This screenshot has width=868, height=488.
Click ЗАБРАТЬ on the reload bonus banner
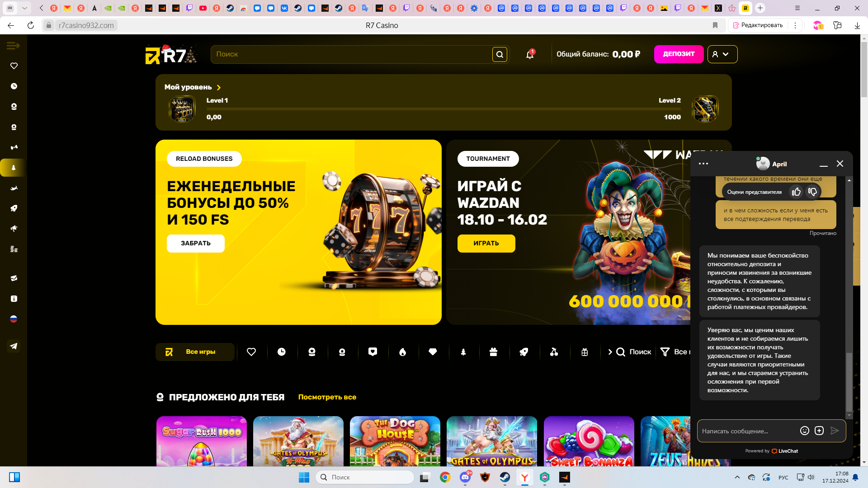click(196, 244)
